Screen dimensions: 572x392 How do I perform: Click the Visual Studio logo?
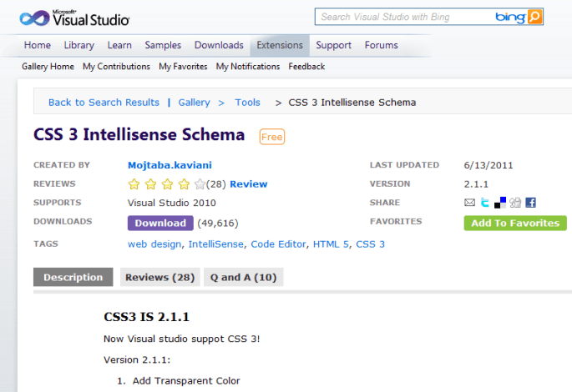click(74, 18)
